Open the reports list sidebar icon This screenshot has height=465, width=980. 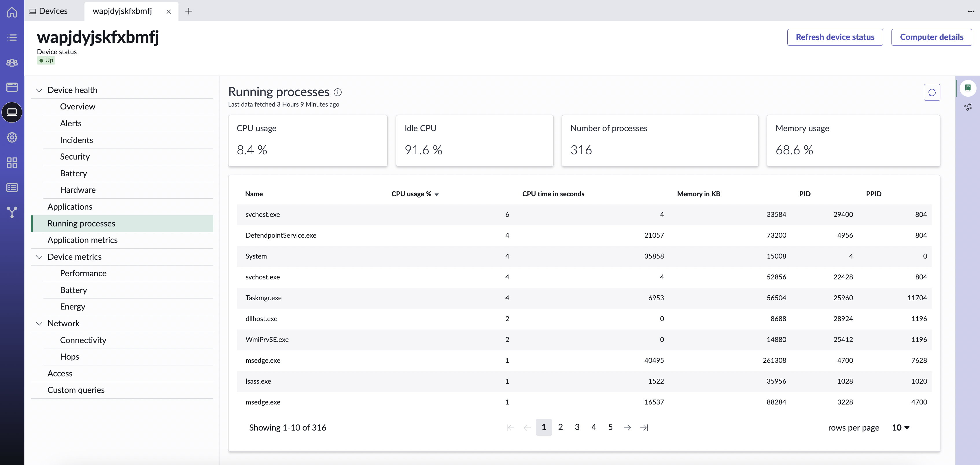pos(12,187)
